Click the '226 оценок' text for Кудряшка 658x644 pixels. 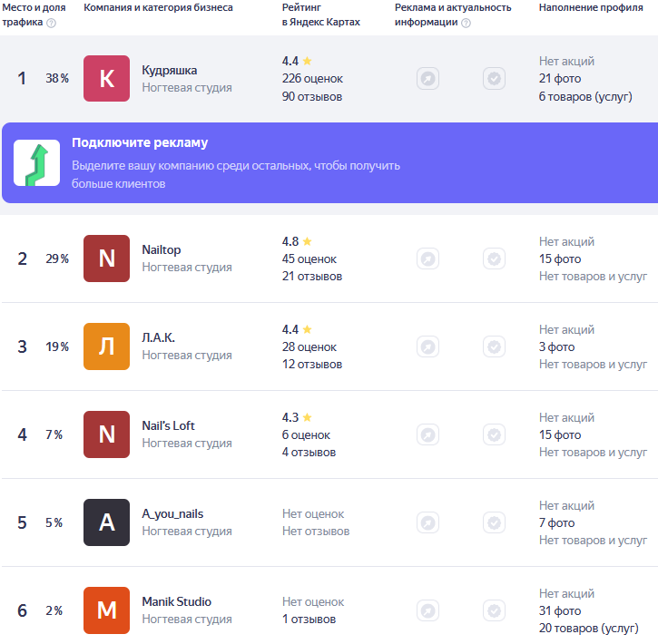pyautogui.click(x=312, y=78)
